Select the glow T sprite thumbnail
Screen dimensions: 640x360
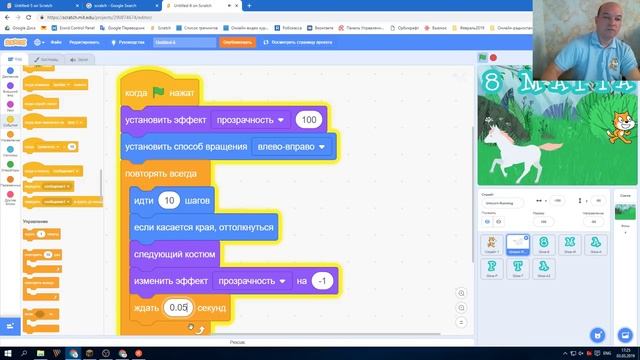point(518,269)
